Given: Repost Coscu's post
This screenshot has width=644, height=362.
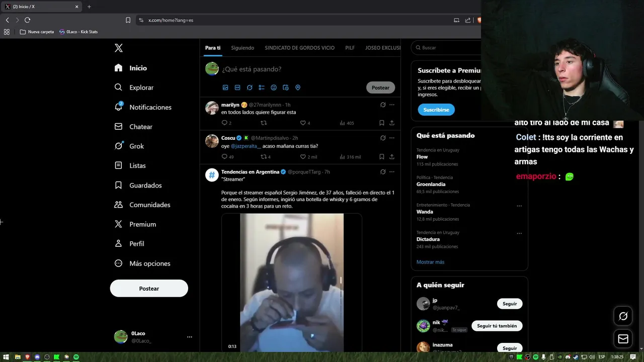Looking at the screenshot, I should click(263, 157).
